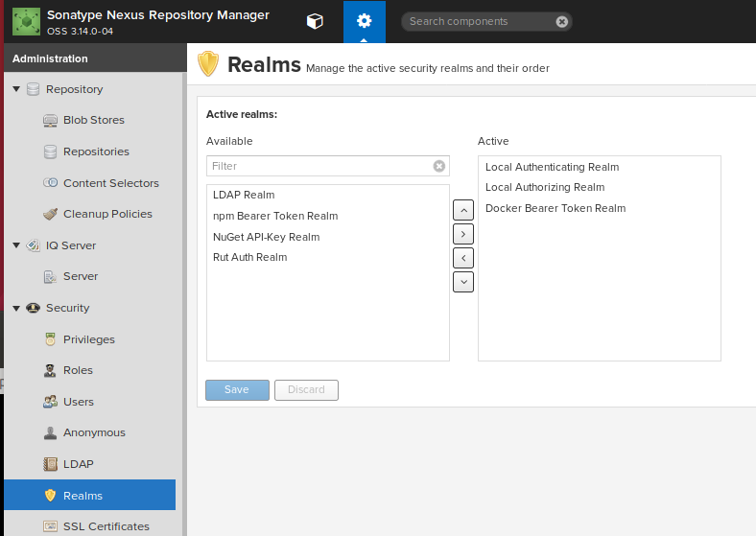Click the Nexus green logo icon
The width and height of the screenshot is (756, 536).
coord(27,21)
